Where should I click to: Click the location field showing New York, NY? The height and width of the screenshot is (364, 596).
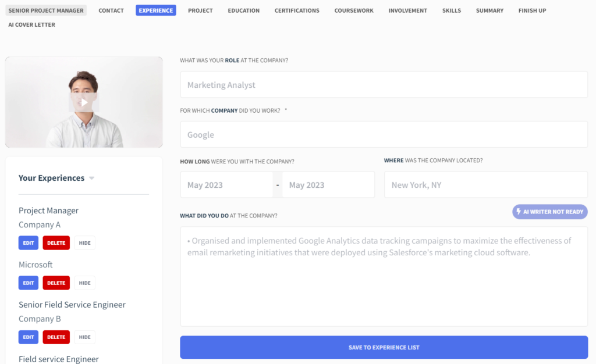pos(486,184)
